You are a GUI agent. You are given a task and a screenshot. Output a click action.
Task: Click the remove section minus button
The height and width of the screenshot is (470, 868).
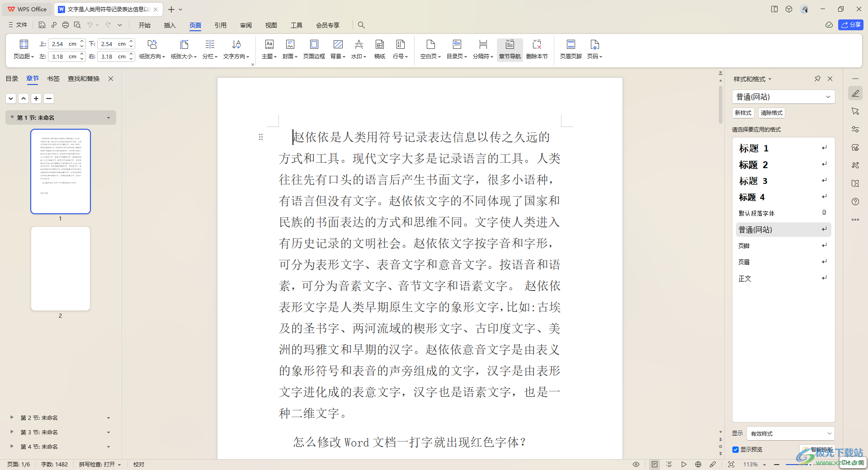[x=49, y=99]
